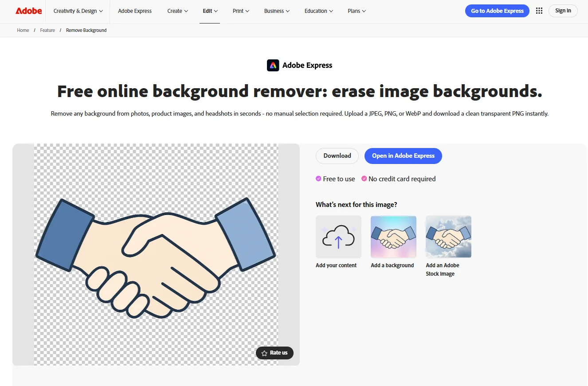Select Add a background thumbnail
The width and height of the screenshot is (588, 386).
pyautogui.click(x=393, y=237)
